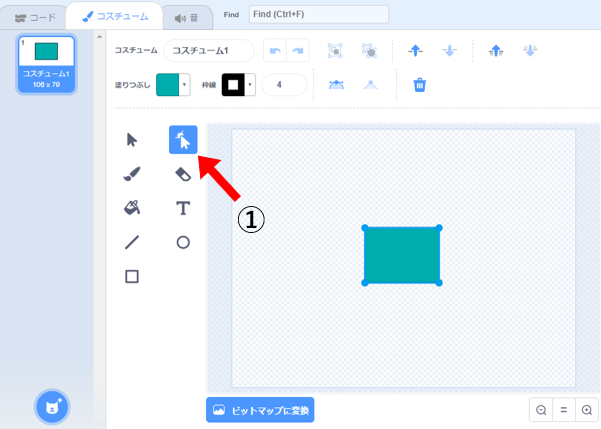
Task: Switch to the コスチューム tab
Action: point(115,16)
